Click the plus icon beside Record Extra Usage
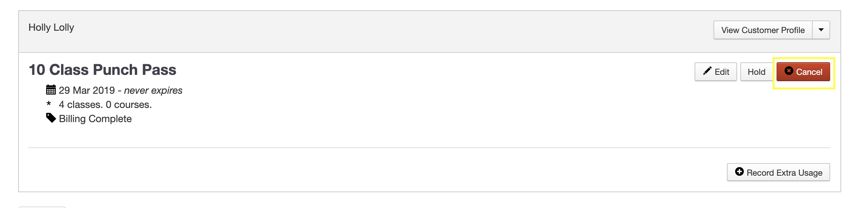868x208 pixels. (739, 172)
